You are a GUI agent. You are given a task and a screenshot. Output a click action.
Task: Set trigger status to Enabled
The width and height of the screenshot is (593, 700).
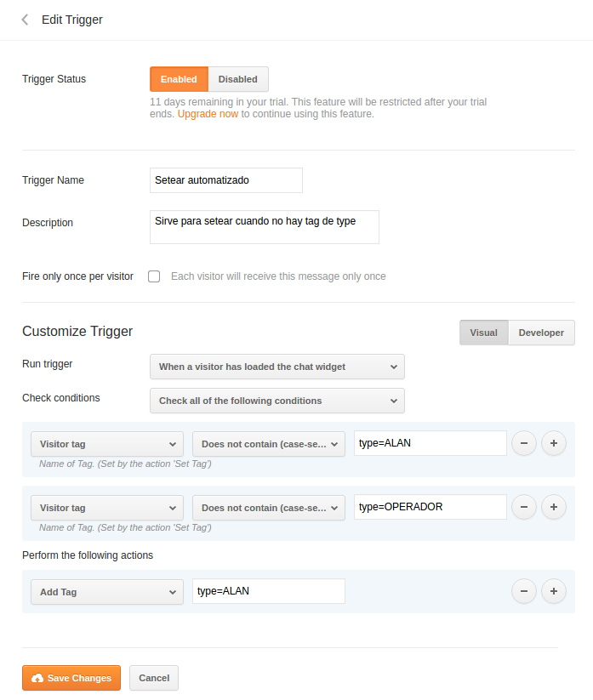179,79
